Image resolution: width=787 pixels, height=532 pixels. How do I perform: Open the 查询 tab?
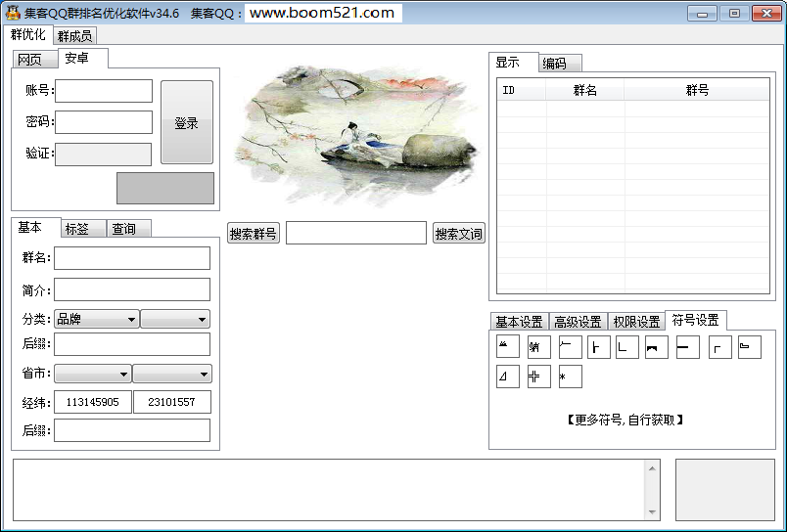(129, 229)
